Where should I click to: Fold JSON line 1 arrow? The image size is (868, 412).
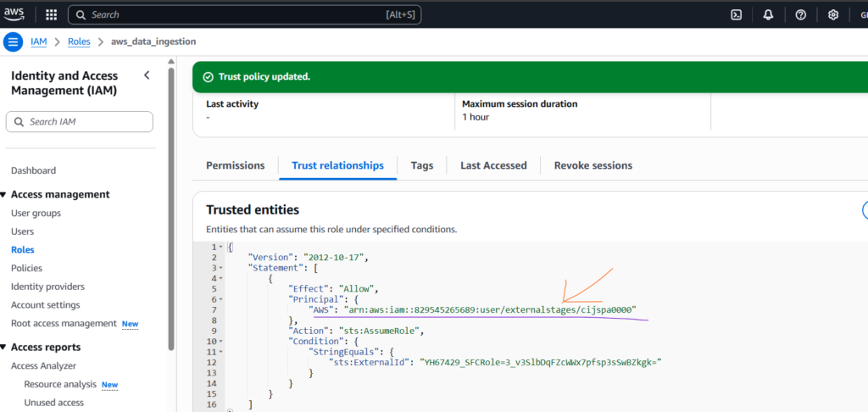click(x=221, y=247)
